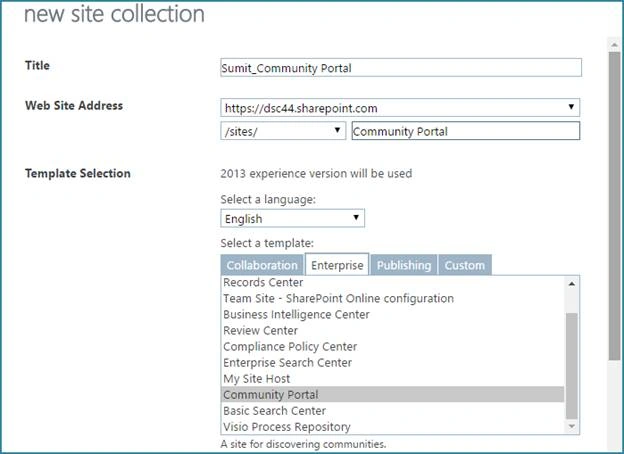Select the Business Intelligence Center template
Screen dimensions: 624x454
coord(392,314)
